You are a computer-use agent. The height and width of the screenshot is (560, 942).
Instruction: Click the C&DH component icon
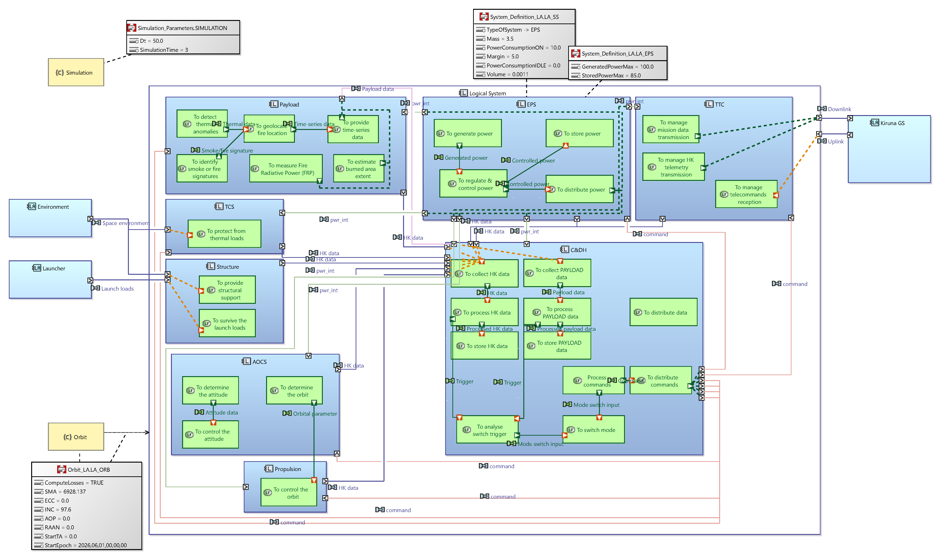(x=565, y=249)
